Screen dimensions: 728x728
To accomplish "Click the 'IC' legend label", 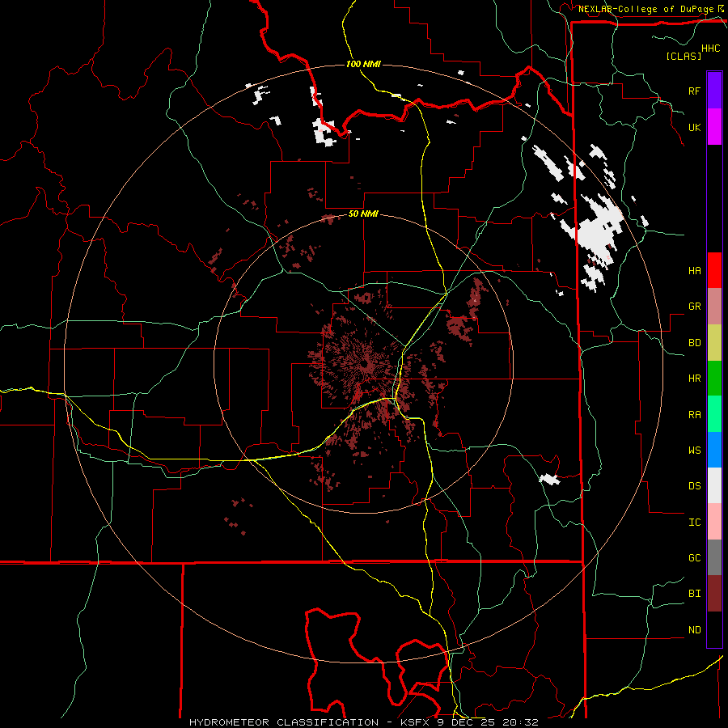I will click(694, 523).
